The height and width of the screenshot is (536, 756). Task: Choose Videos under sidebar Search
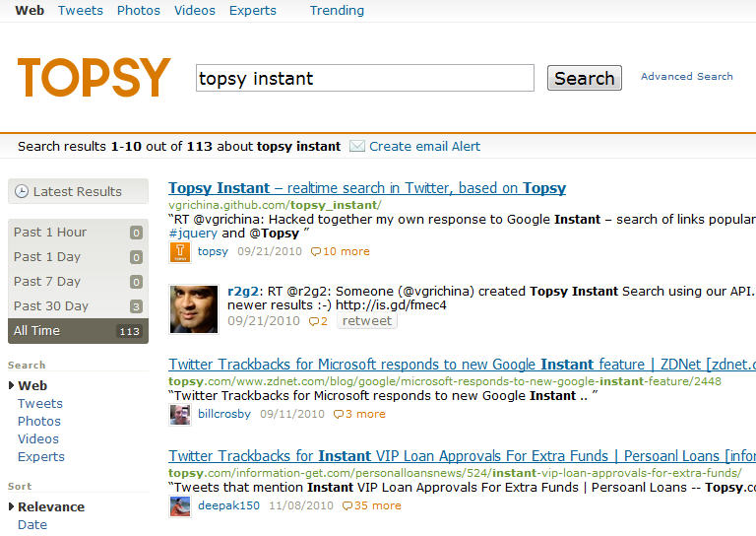pos(38,439)
